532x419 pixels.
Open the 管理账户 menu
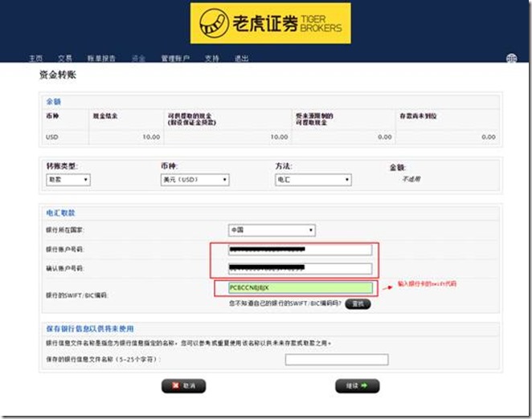point(175,59)
